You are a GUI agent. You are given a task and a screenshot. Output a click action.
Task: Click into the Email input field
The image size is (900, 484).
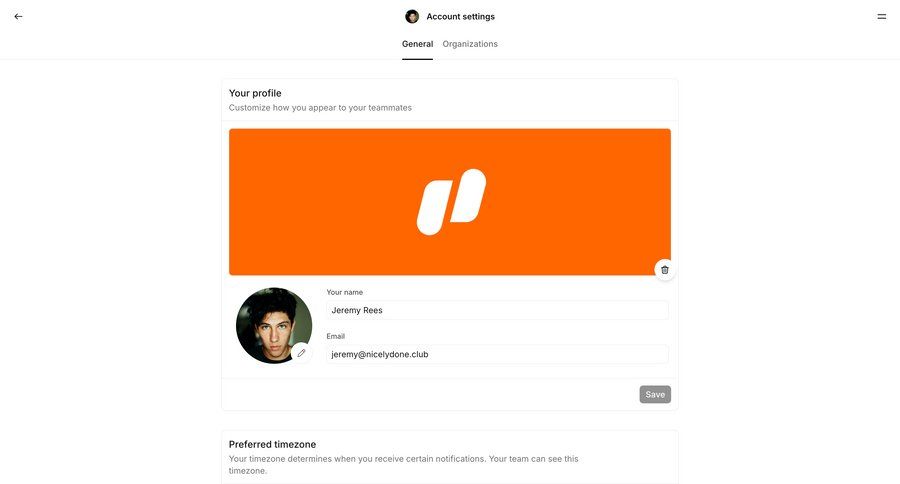point(497,354)
